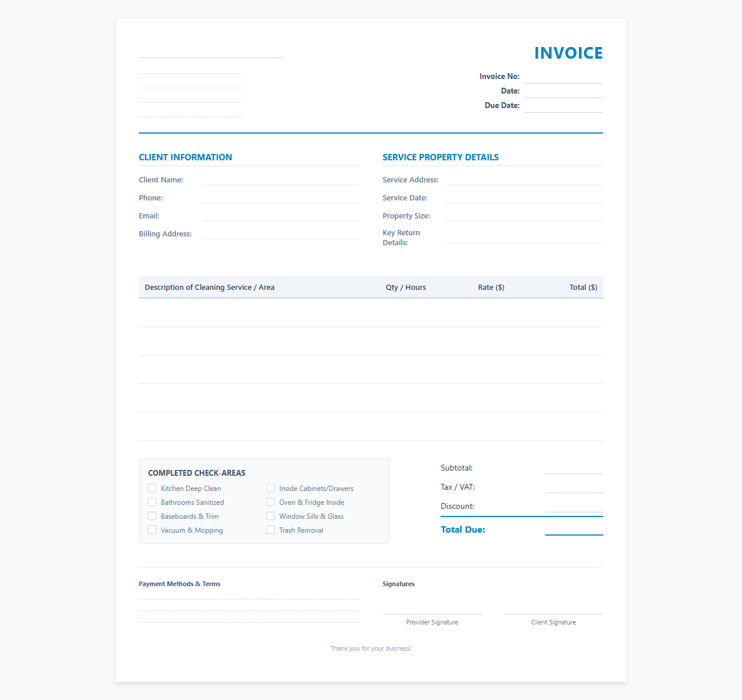Screen dimensions: 742x700
Task: Click the Key Return Details field
Action: click(525, 237)
